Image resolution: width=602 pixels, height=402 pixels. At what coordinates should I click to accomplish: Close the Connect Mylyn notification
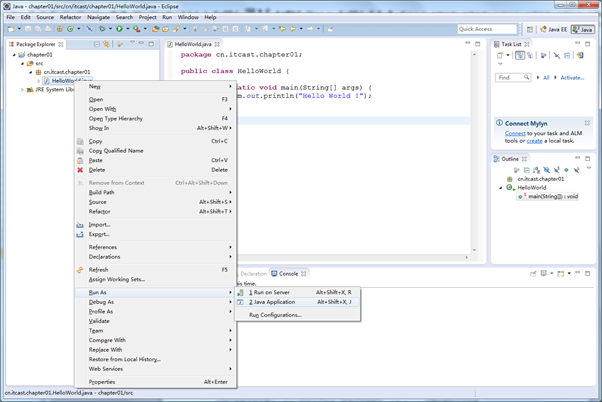(587, 123)
